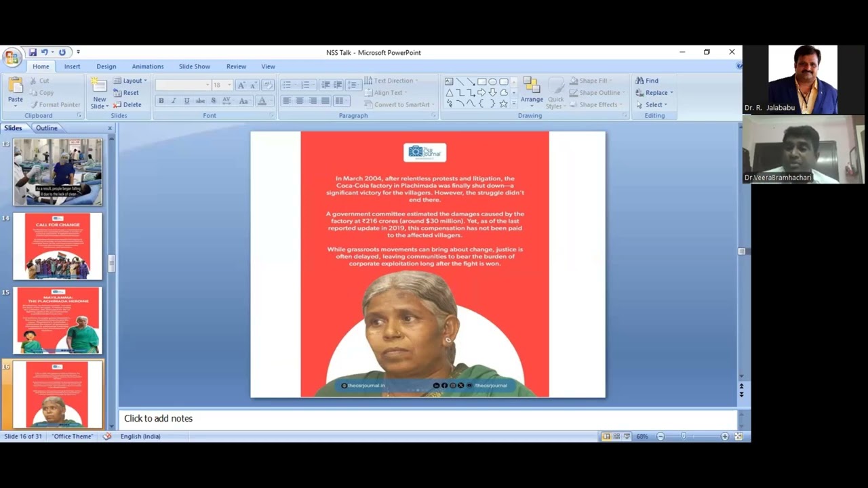This screenshot has width=868, height=488.
Task: Increase the font size
Action: click(241, 85)
